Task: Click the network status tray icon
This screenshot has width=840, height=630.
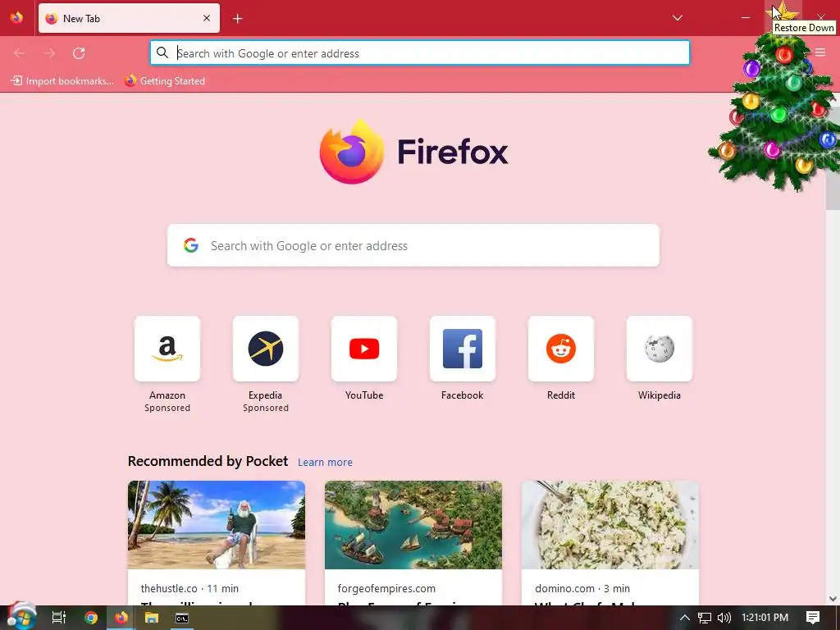Action: (x=705, y=618)
